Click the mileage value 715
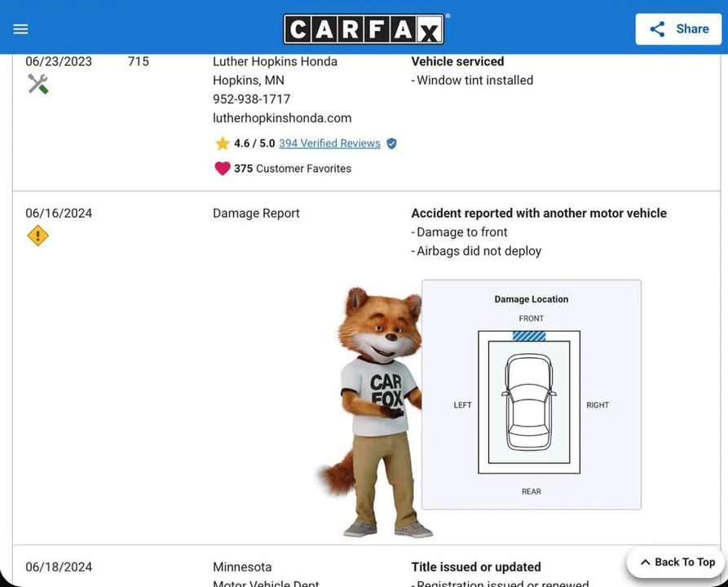The height and width of the screenshot is (587, 728). [x=139, y=61]
